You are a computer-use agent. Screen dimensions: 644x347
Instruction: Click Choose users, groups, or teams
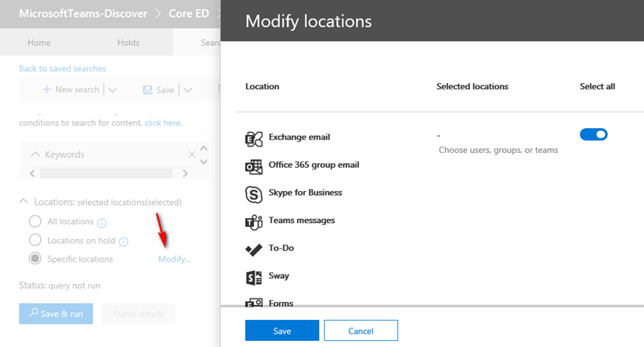(x=498, y=150)
